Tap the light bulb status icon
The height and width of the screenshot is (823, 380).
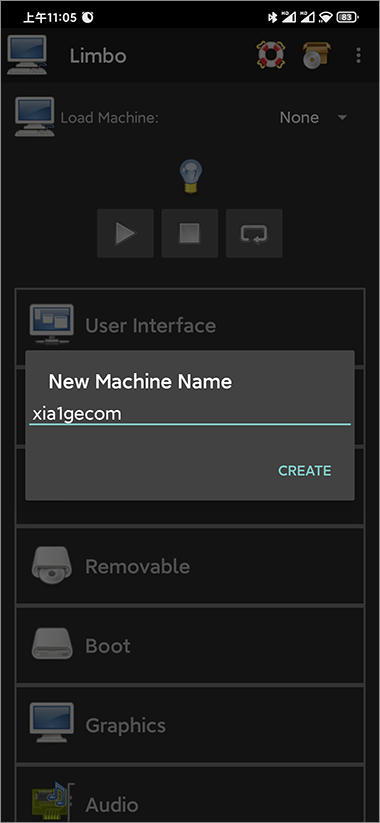pos(191,177)
